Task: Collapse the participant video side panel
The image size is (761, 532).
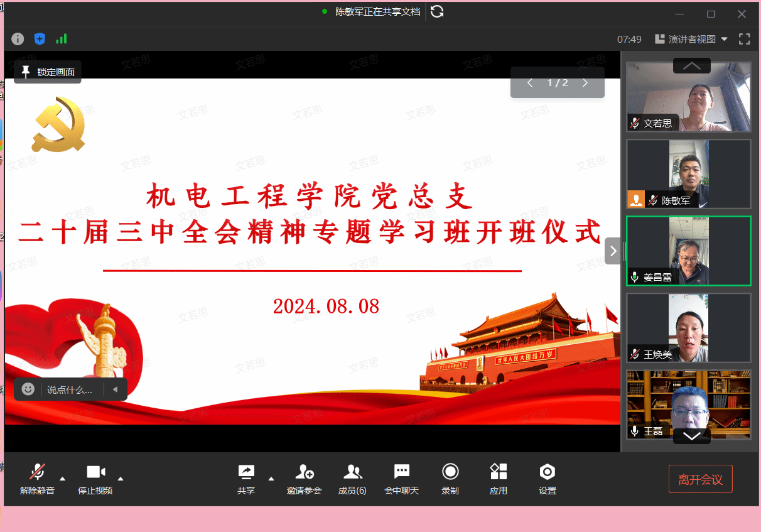Action: coord(613,251)
